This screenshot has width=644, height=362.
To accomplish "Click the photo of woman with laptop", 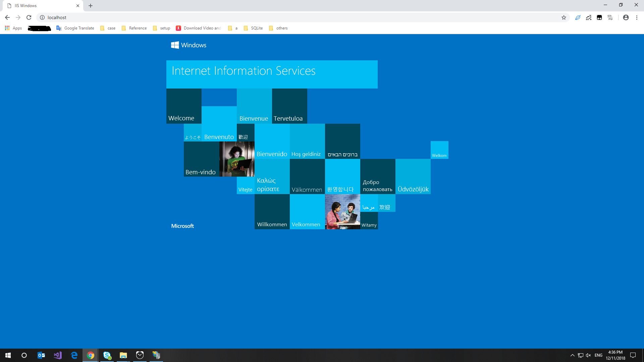I will [x=237, y=159].
